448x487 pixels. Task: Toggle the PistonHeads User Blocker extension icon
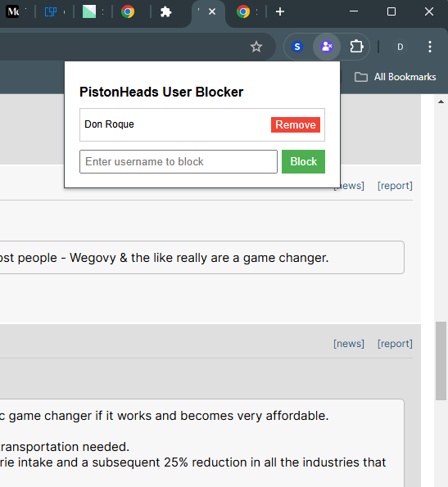pos(327,47)
